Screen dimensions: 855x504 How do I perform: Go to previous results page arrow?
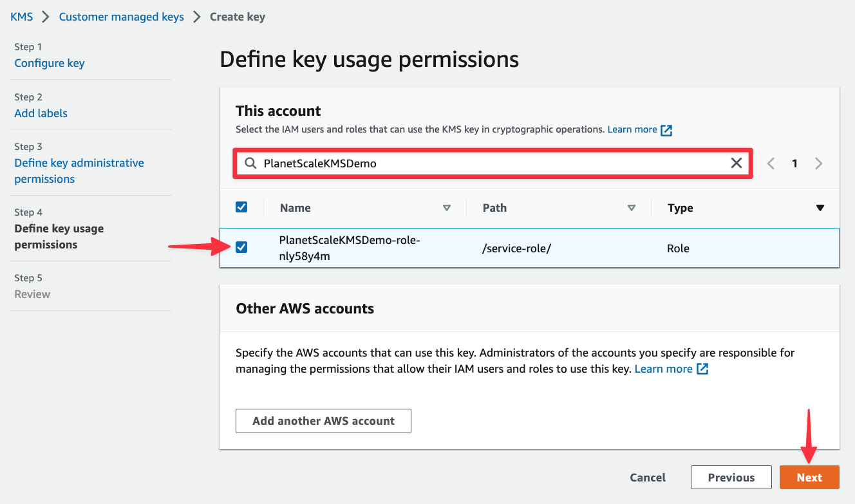click(771, 163)
